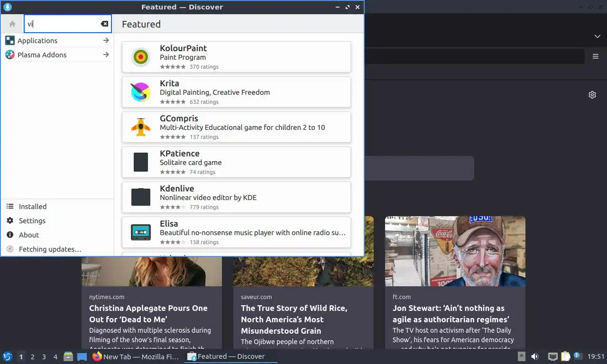Open GCompris airplane icon
The height and width of the screenshot is (364, 607).
141,127
